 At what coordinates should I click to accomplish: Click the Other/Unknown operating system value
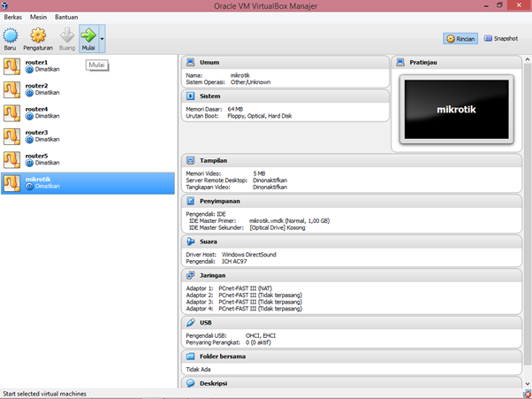(250, 82)
